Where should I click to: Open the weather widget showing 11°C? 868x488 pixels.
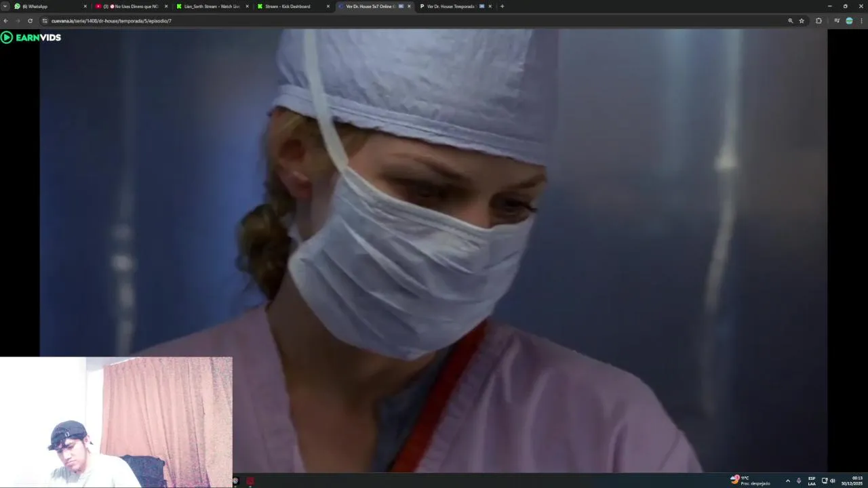750,481
